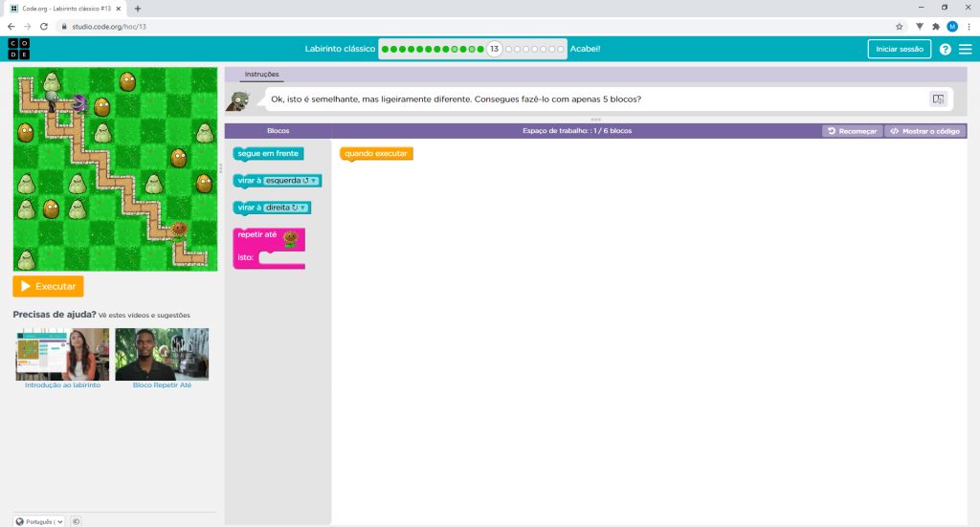Screen dimensions: 980x527
Task: Select the segue em frente block
Action: coord(268,154)
